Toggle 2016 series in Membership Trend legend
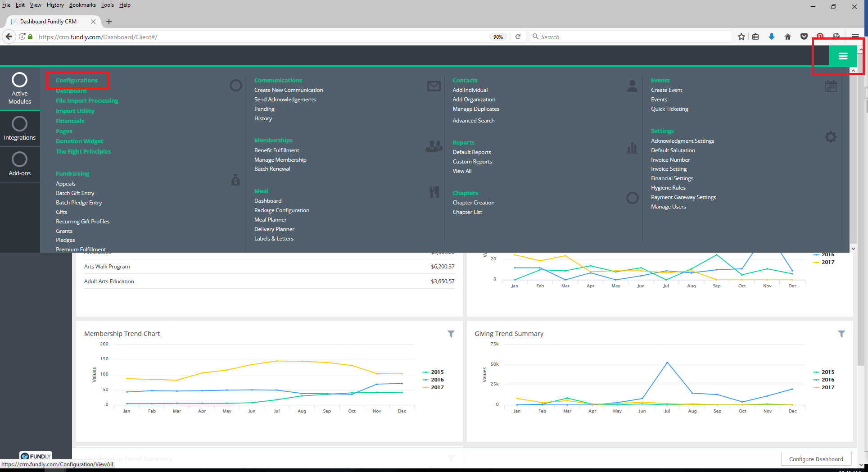Viewport: 868px width, 472px height. point(433,380)
